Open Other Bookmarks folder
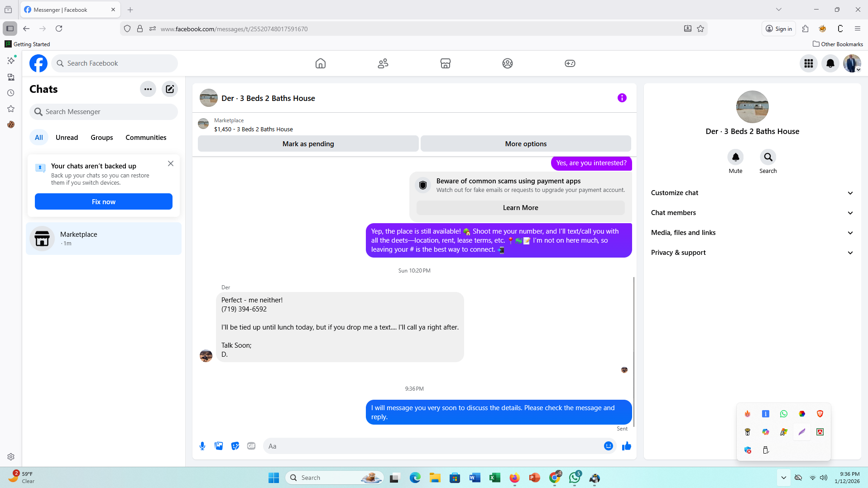This screenshot has width=868, height=488. (838, 44)
